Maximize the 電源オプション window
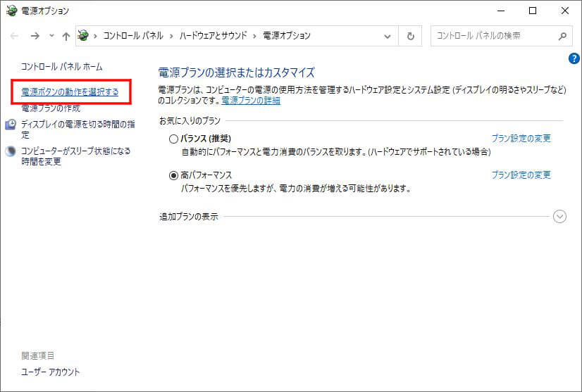582x392 pixels. 533,11
